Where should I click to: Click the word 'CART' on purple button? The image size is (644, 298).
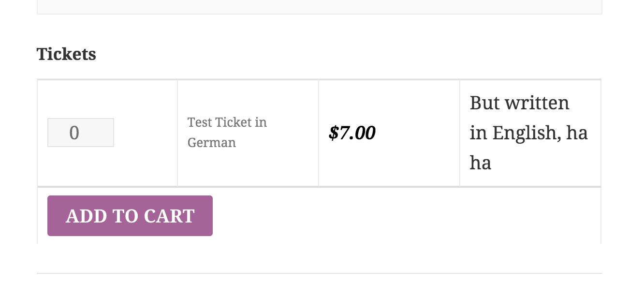click(169, 216)
